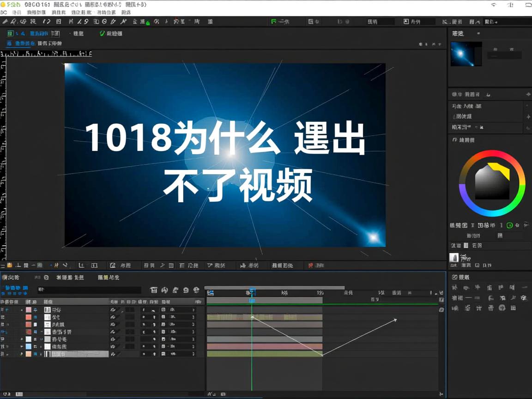Click the motion blur master switch above the layers
This screenshot has height=399, width=532.
(175, 290)
